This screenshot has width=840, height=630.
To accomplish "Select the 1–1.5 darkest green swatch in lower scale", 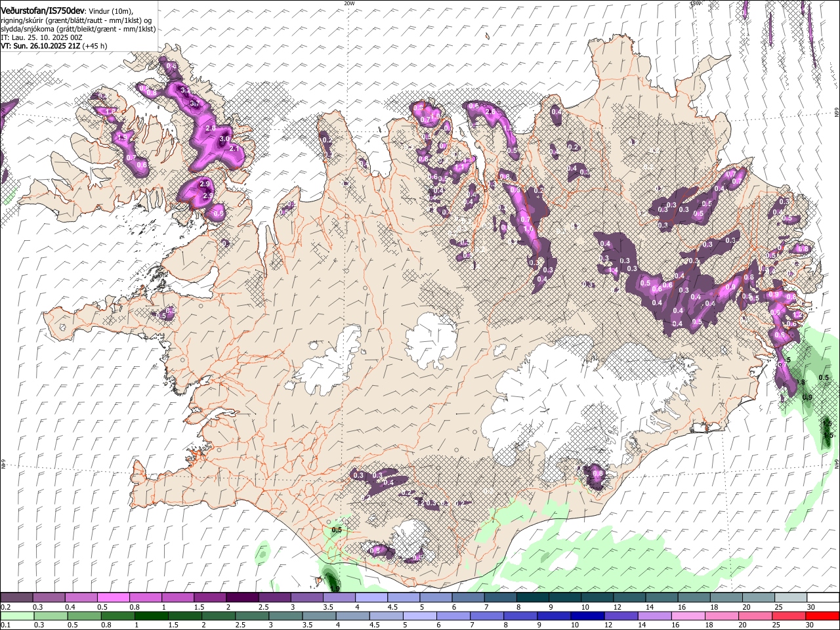I will tap(152, 616).
